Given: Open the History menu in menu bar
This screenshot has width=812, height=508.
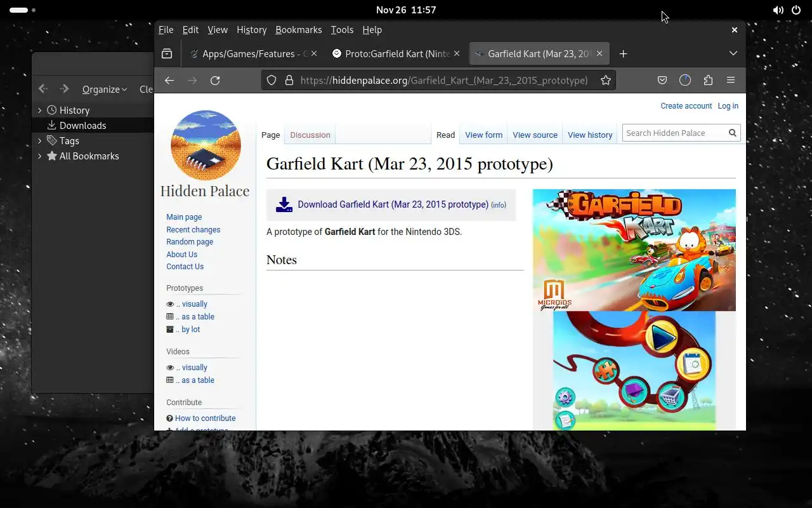Looking at the screenshot, I should [x=251, y=30].
